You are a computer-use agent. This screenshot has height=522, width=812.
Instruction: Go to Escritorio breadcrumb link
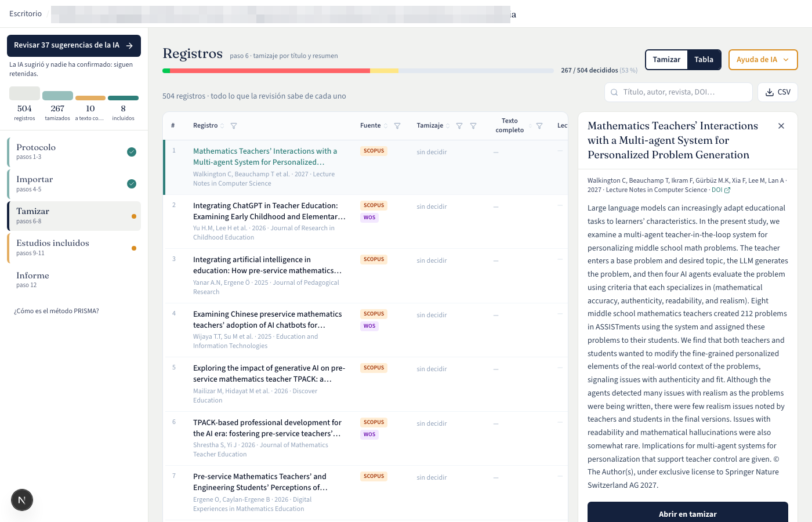[x=26, y=14]
